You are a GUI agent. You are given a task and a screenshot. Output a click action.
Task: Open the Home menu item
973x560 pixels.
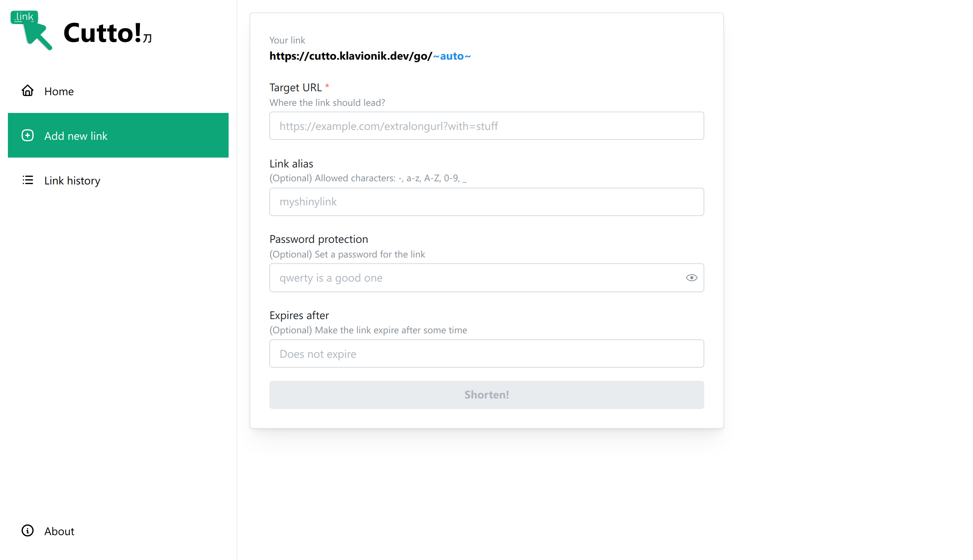(59, 91)
